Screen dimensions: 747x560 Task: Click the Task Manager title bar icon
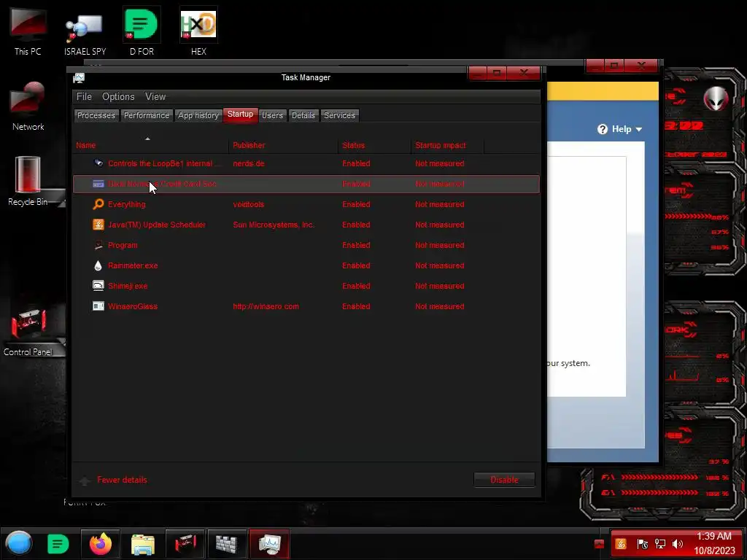[x=79, y=78]
